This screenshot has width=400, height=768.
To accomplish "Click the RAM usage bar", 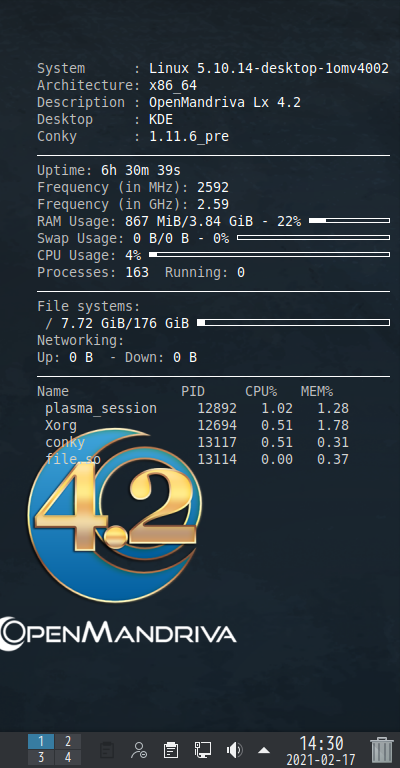I will point(350,221).
